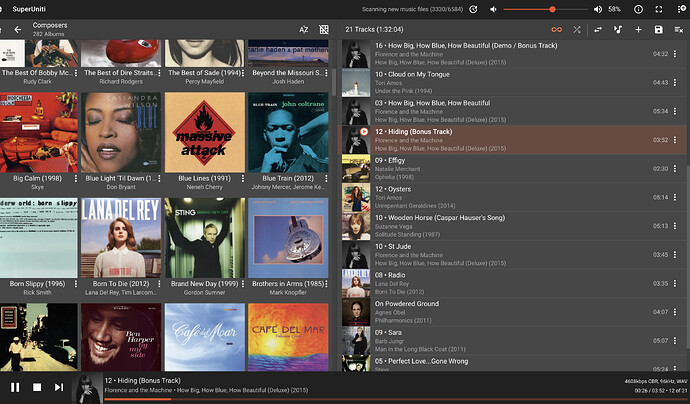
Task: Open track menu for Radio
Action: (675, 283)
